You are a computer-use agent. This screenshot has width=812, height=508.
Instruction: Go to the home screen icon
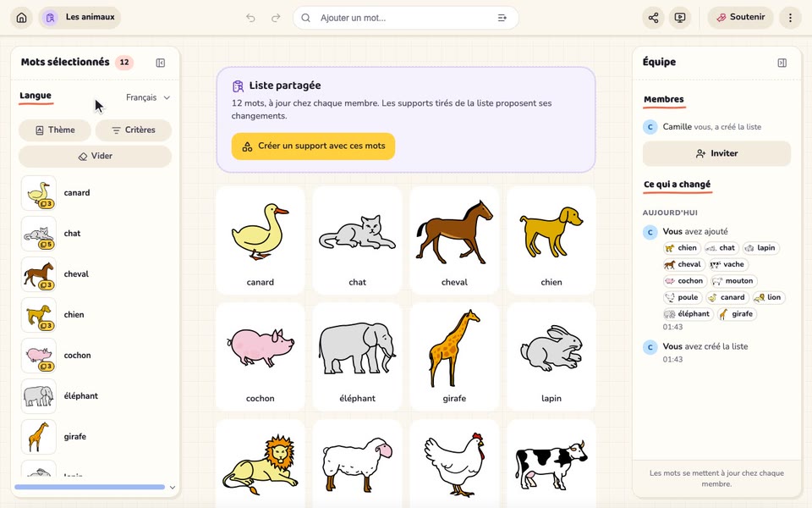click(22, 18)
